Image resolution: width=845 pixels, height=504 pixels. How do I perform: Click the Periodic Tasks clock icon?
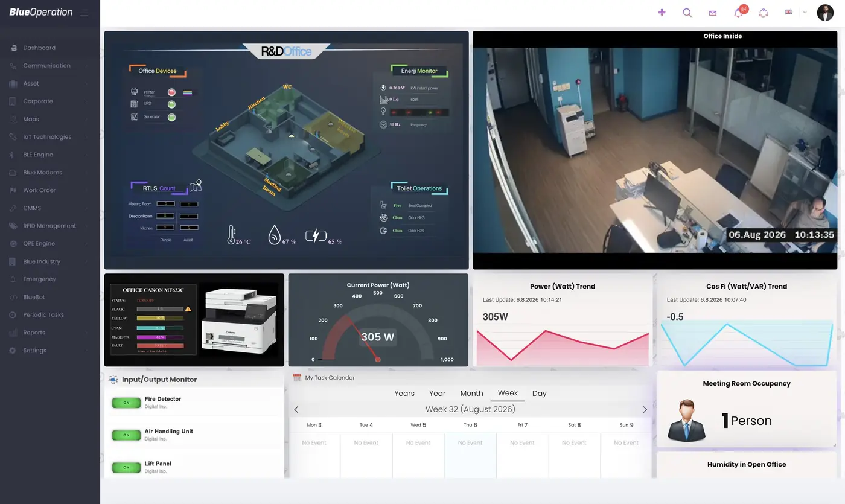click(12, 315)
